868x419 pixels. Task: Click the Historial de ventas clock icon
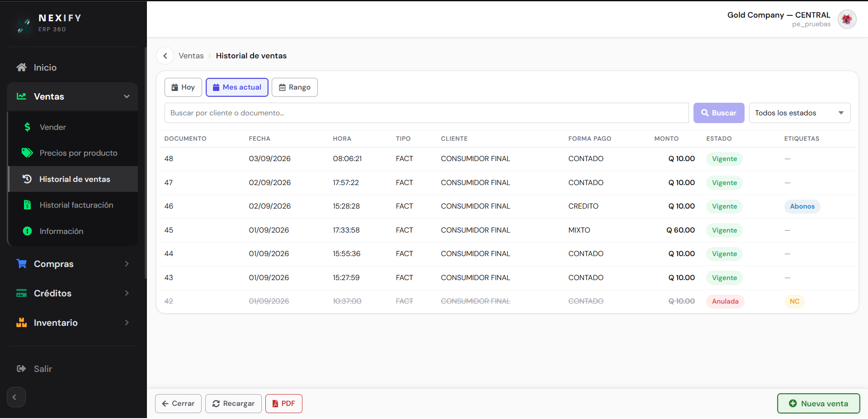pos(27,179)
